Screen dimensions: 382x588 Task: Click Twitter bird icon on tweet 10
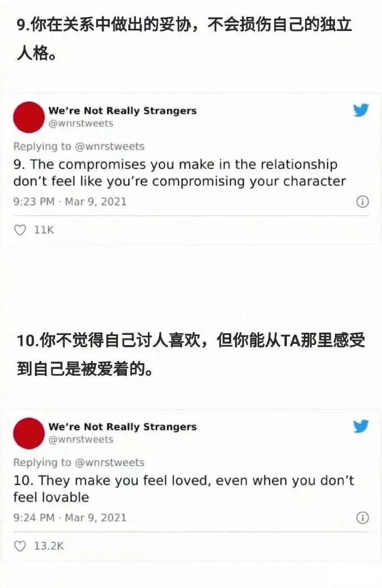(360, 426)
